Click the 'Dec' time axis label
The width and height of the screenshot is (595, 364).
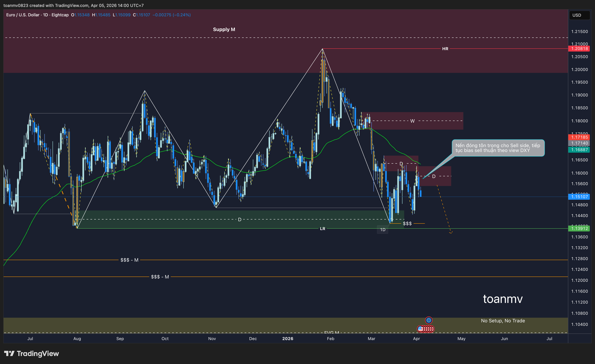click(253, 339)
